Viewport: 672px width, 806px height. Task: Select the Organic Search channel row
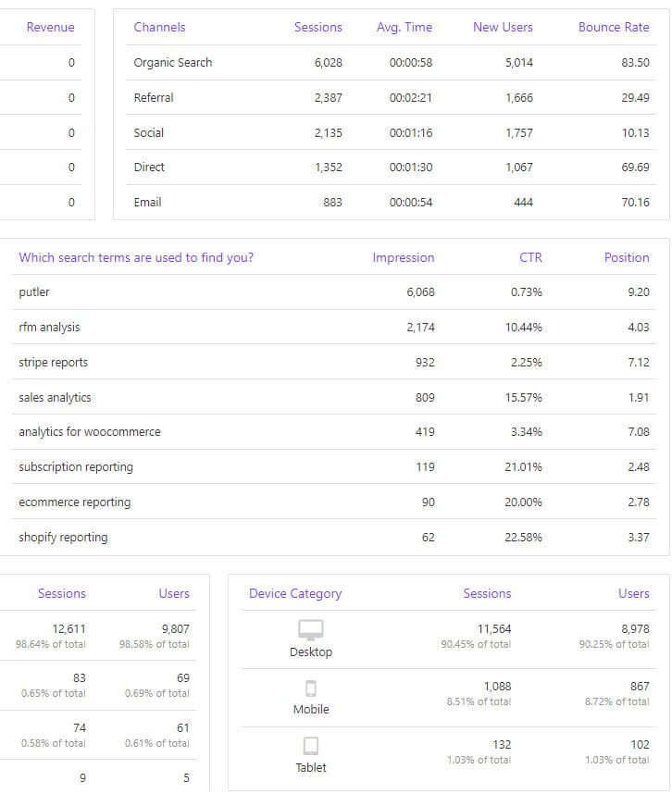(x=173, y=63)
